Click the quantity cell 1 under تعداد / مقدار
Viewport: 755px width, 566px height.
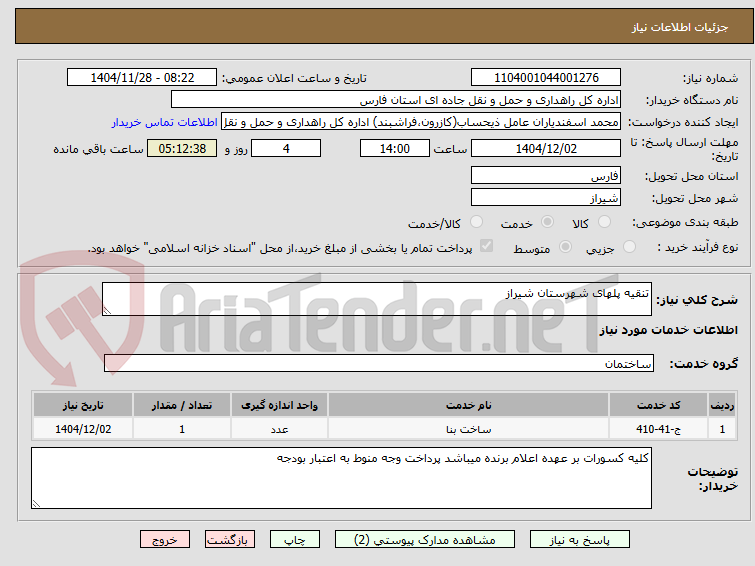pyautogui.click(x=182, y=429)
